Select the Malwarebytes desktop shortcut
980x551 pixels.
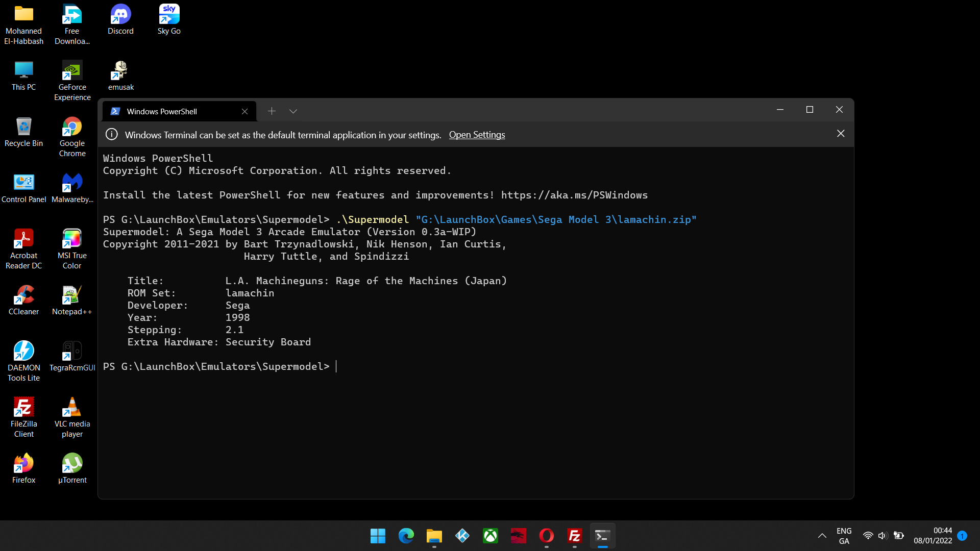point(72,189)
